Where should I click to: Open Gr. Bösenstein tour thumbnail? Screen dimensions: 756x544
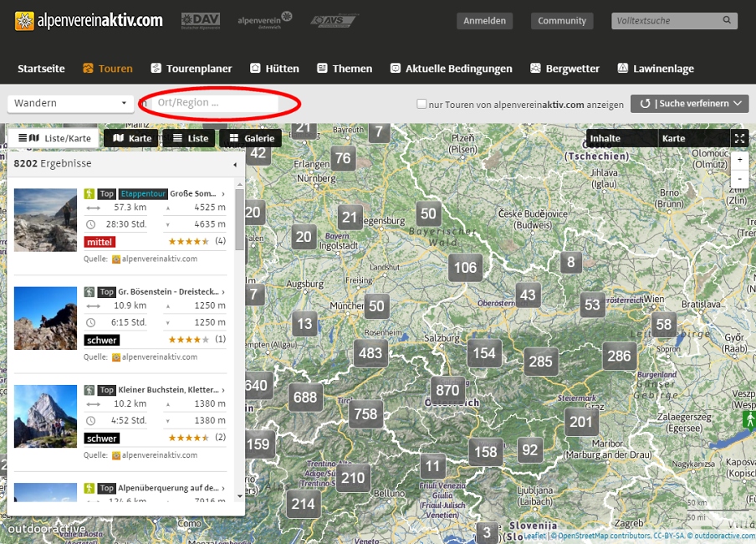pos(45,318)
